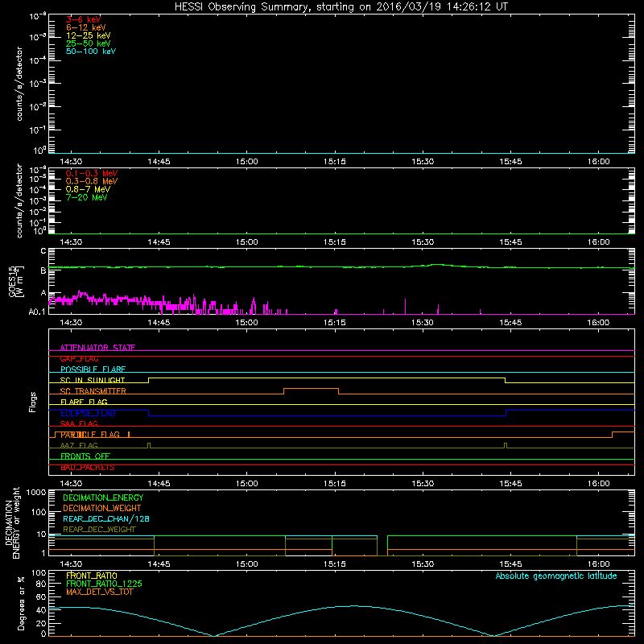Screen dimensions: 644x644
Task: Click 16:00 time label under the decimation panel
Action: click(x=598, y=564)
